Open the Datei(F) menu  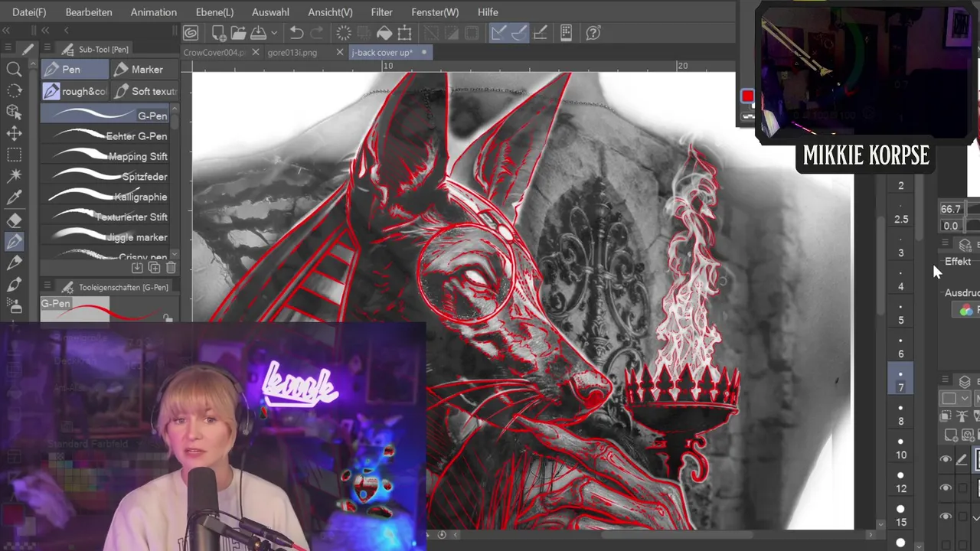pos(29,12)
